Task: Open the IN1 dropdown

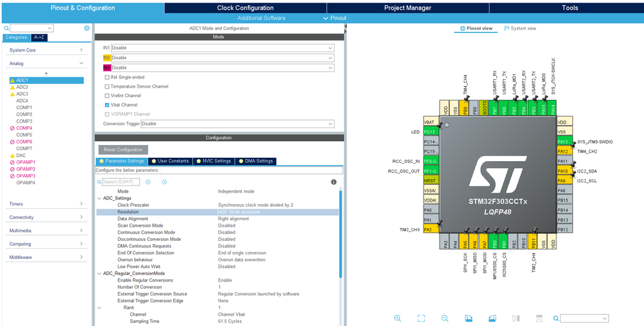Action: tap(222, 48)
